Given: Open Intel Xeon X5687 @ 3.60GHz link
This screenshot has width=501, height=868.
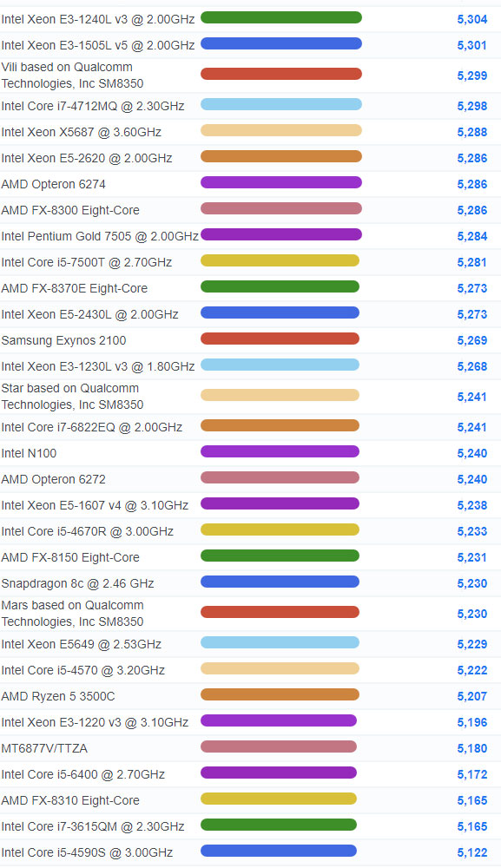Looking at the screenshot, I should point(82,132).
